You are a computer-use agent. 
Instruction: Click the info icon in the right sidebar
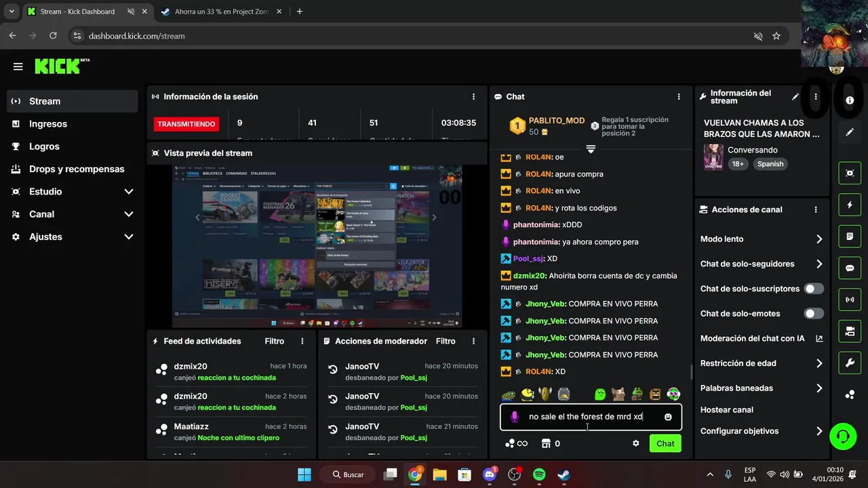(x=850, y=100)
